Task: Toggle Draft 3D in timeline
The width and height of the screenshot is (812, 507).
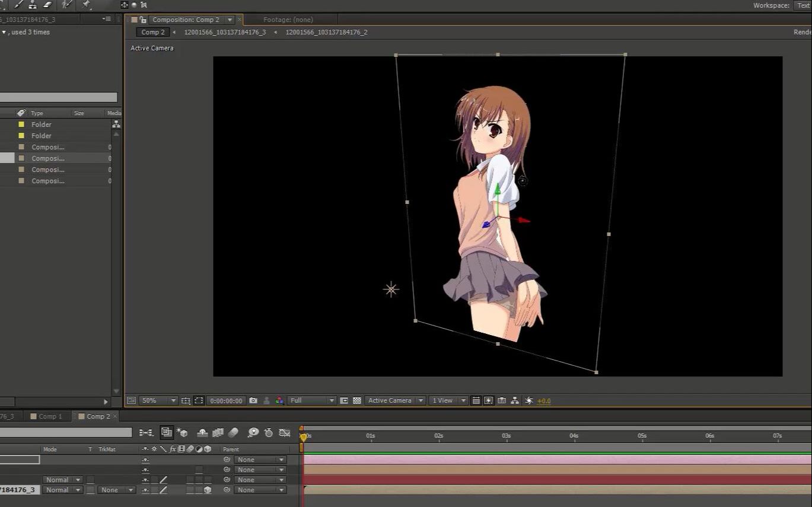Action: 182,433
